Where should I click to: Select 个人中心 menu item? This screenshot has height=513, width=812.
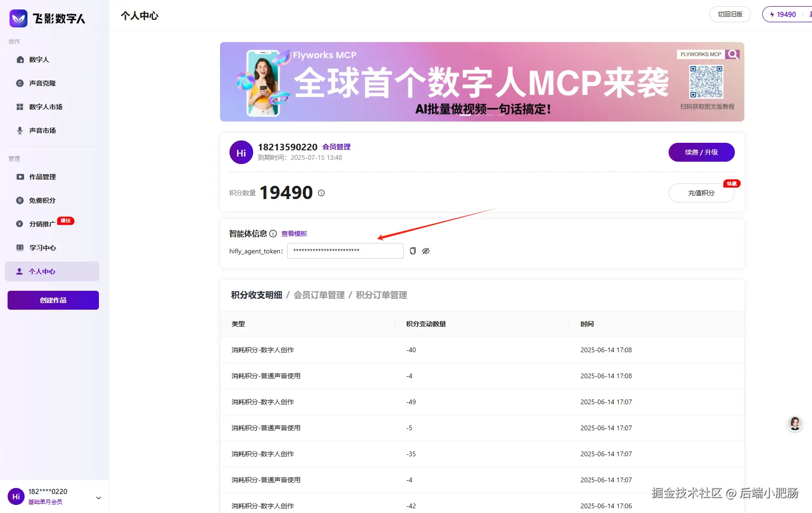coord(52,271)
